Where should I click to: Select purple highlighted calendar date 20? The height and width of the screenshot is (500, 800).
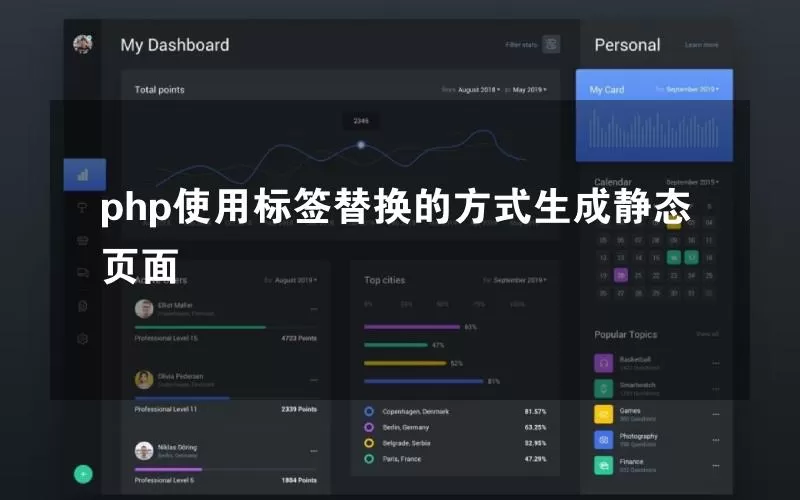tap(621, 276)
